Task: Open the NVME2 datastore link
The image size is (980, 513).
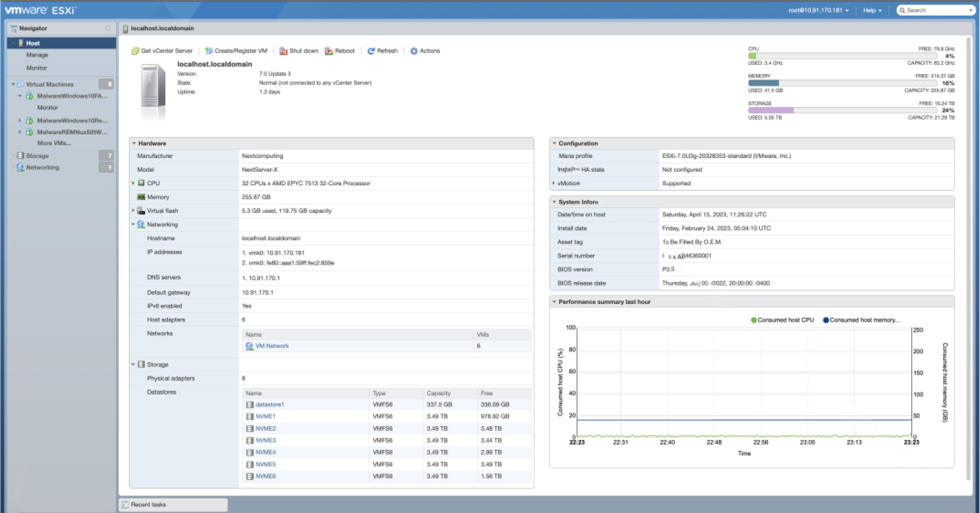Action: point(266,429)
